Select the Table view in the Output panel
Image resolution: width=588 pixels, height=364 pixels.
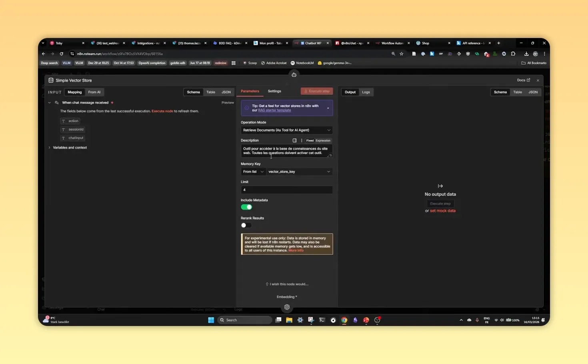click(518, 92)
